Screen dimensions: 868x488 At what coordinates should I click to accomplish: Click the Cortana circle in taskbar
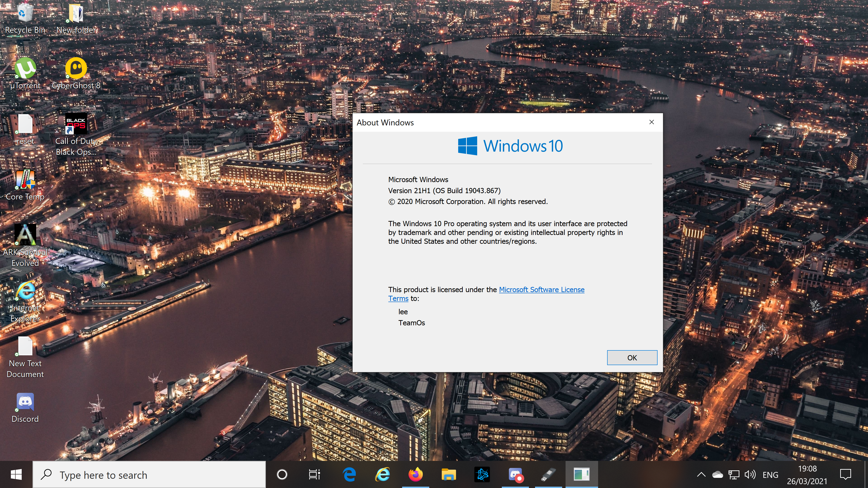coord(282,474)
